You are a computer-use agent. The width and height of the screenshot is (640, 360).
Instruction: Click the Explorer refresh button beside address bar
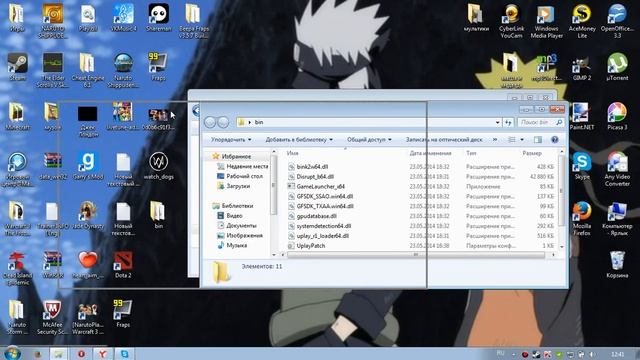point(508,122)
